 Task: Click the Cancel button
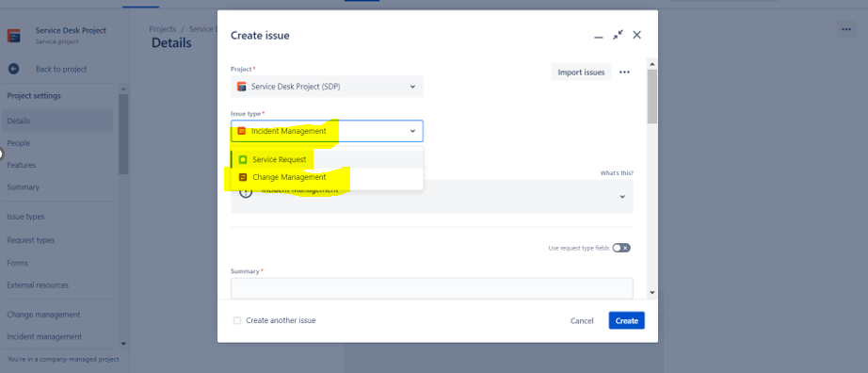point(582,320)
